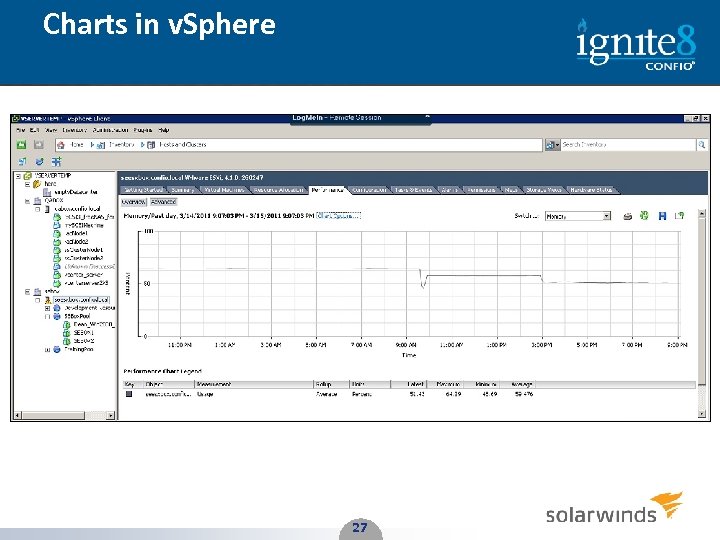This screenshot has height=540, width=720.
Task: Click the TrainingPool resource pool icon
Action: click(x=57, y=349)
